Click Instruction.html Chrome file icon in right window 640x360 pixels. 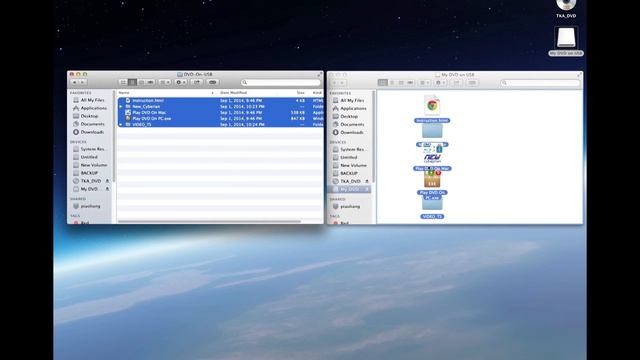[432, 106]
